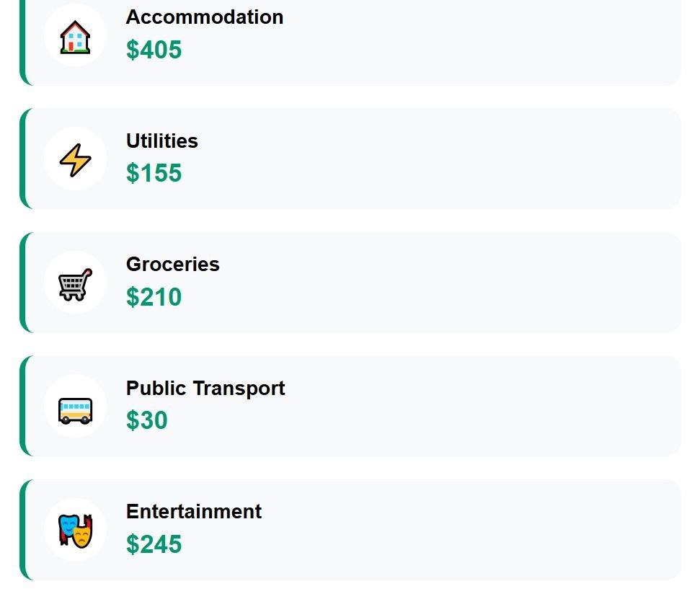Click the Entertainment heading
The width and height of the screenshot is (700, 594).
193,512
